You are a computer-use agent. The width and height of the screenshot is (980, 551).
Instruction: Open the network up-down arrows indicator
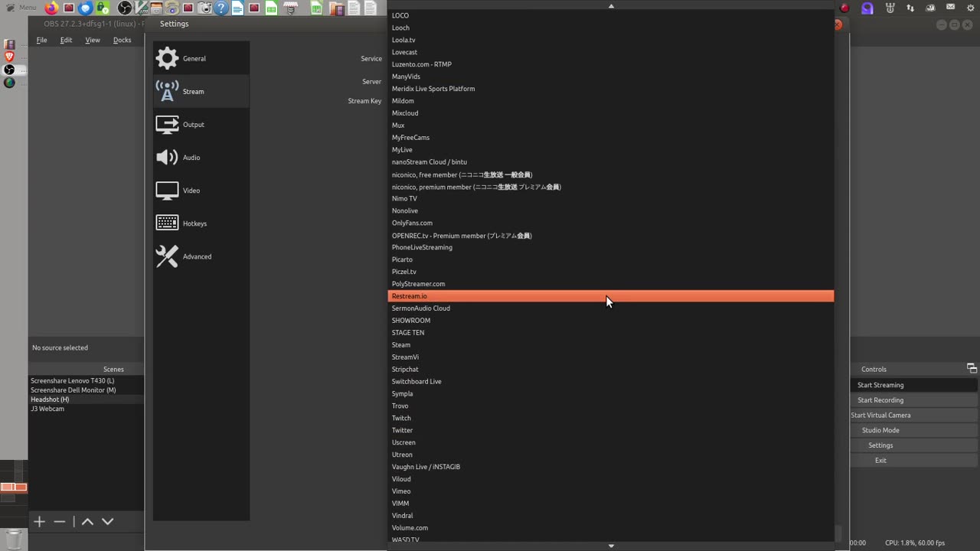tap(910, 8)
